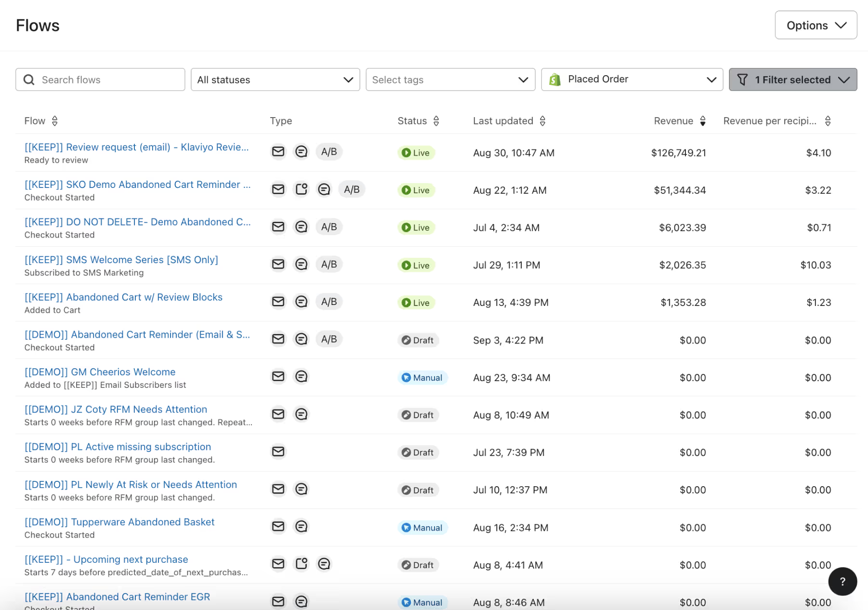This screenshot has width=868, height=610.
Task: Open the Select tags dropdown
Action: (450, 80)
